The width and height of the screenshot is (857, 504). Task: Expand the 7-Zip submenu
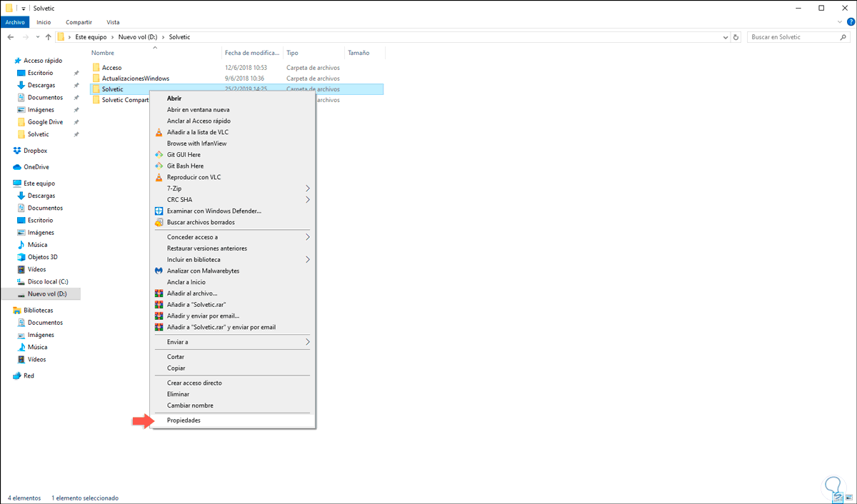[x=308, y=188]
